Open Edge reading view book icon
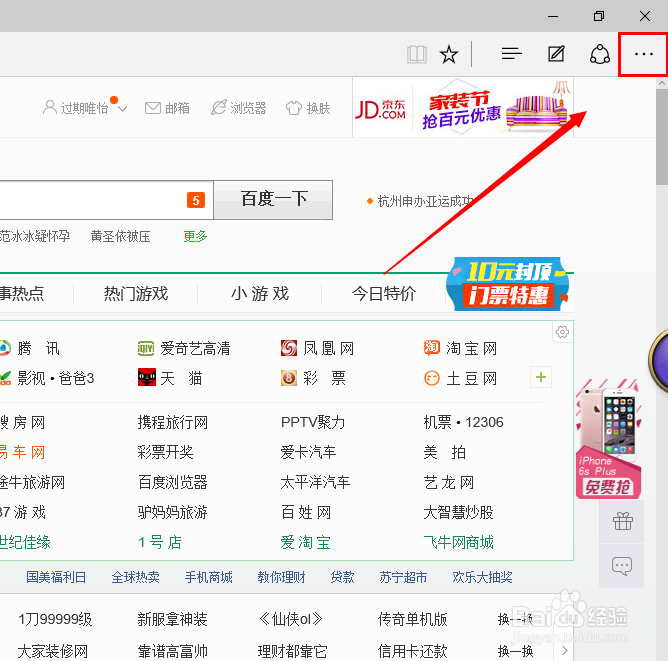Image resolution: width=668 pixels, height=661 pixels. pos(417,55)
